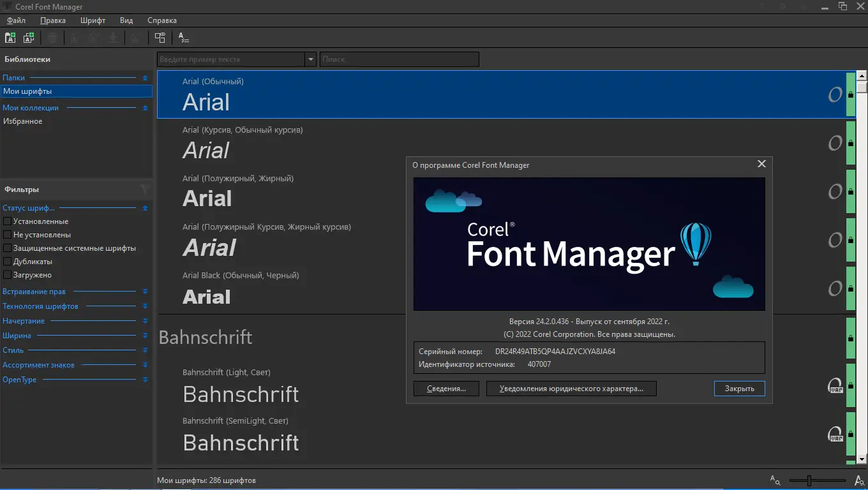The width and height of the screenshot is (868, 490).
Task: Open the Справка menu
Action: click(162, 20)
